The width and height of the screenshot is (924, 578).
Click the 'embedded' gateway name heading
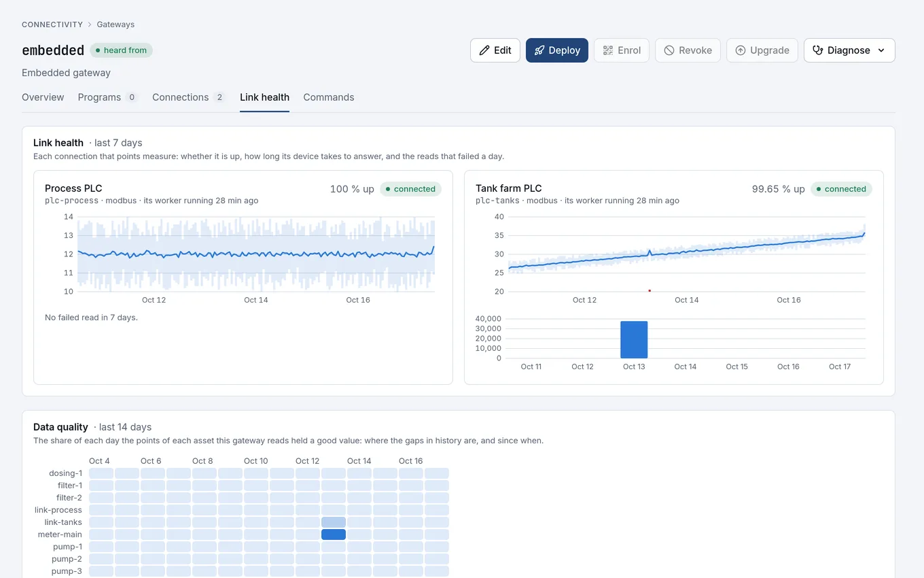click(x=53, y=50)
